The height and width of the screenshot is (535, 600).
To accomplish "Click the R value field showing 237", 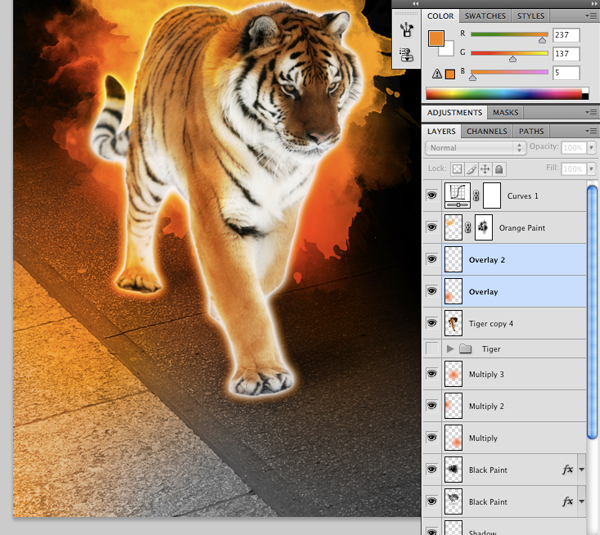I will [x=566, y=35].
